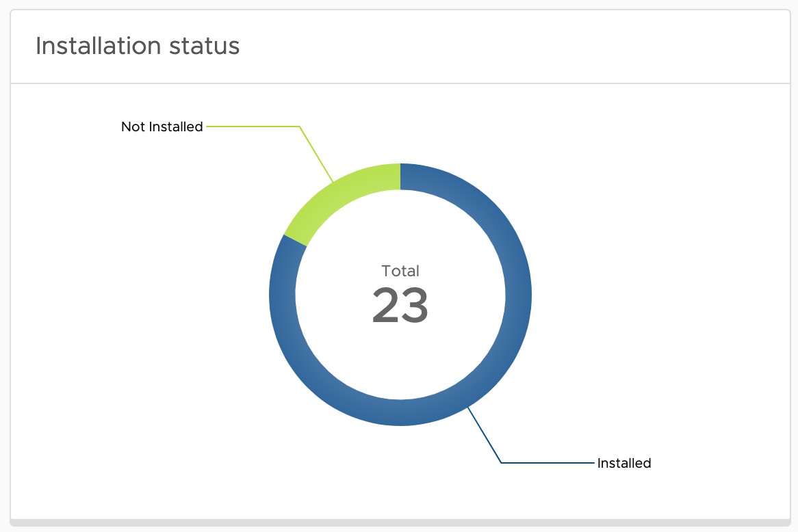
Task: Click the bend in the green leader line
Action: [300, 127]
